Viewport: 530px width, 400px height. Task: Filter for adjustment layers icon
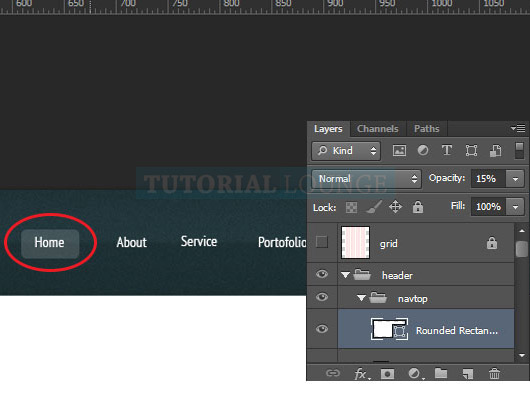(x=423, y=150)
